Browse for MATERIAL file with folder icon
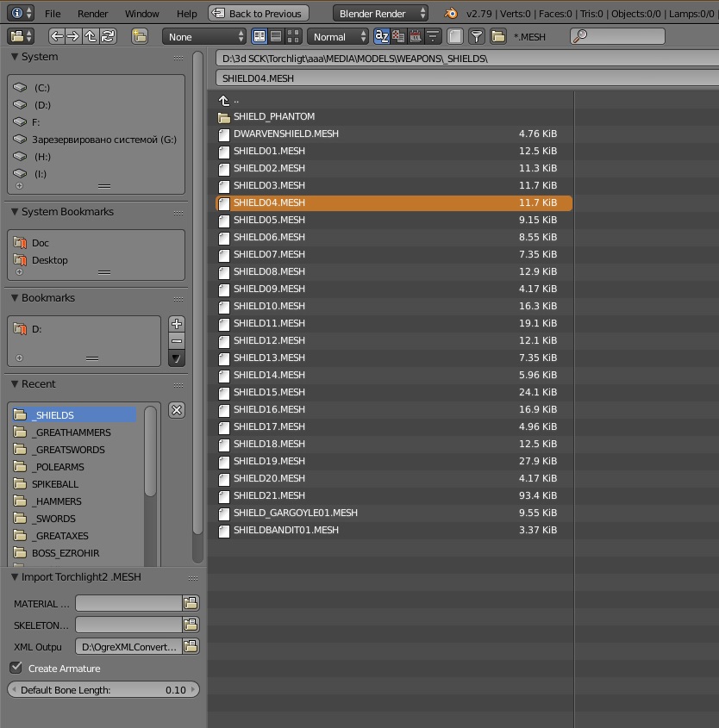The image size is (719, 728). point(191,603)
